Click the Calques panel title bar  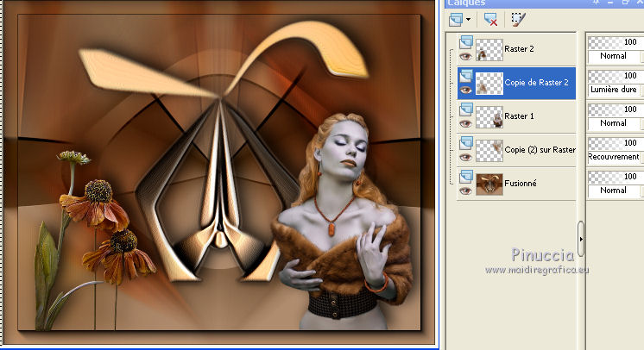[544, 3]
